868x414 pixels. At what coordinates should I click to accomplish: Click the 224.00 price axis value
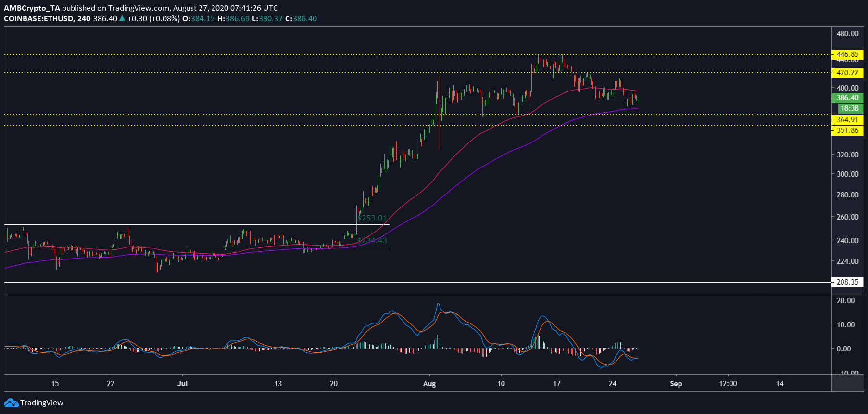pyautogui.click(x=847, y=261)
